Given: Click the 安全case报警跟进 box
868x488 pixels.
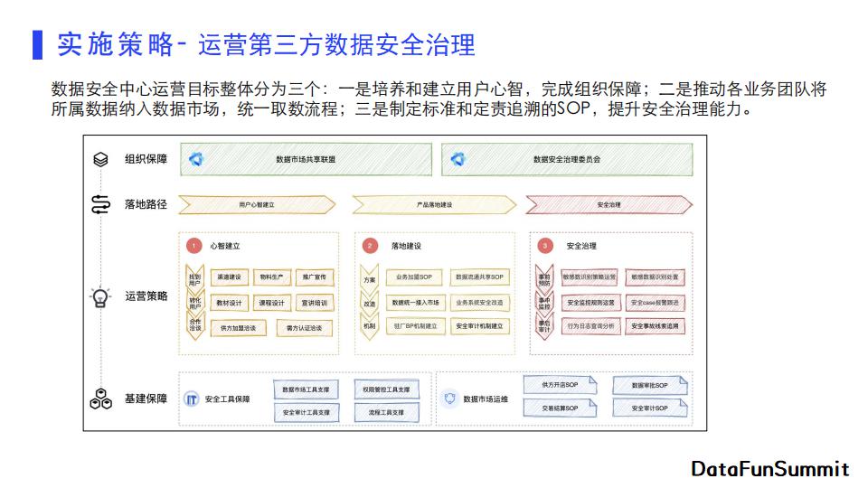Looking at the screenshot, I should 655,303.
